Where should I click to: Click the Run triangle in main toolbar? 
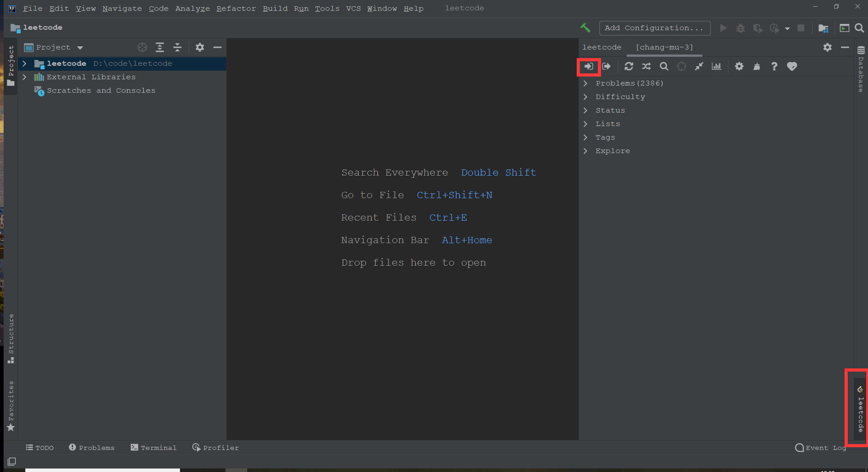[723, 28]
